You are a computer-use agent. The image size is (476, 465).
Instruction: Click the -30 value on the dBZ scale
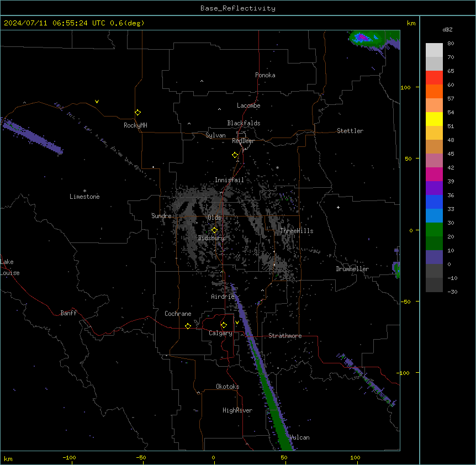click(452, 292)
